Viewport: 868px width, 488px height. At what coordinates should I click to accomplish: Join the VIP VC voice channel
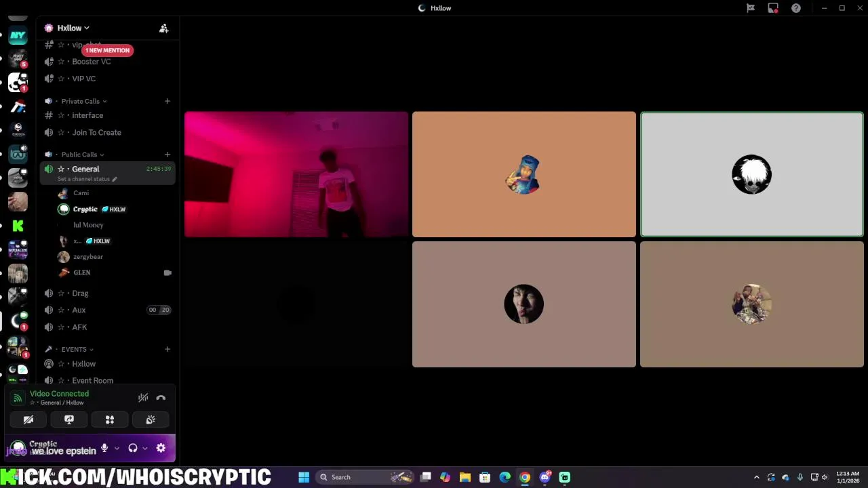108,79
